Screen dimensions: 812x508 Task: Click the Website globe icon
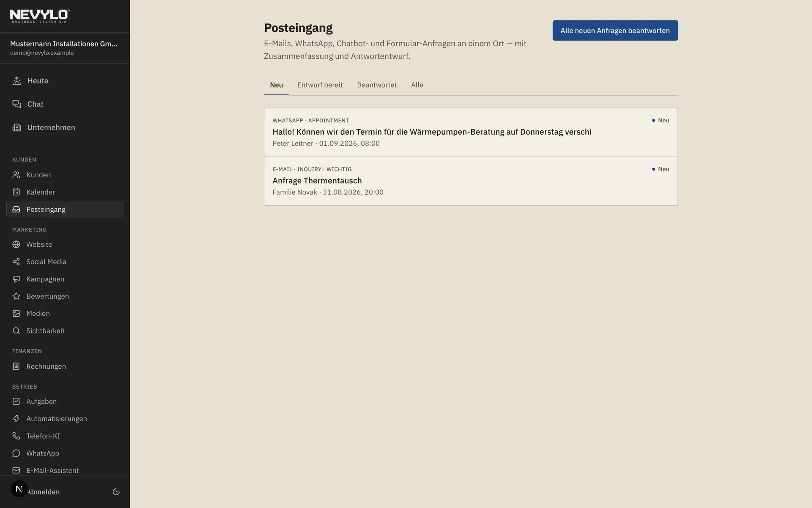click(16, 245)
